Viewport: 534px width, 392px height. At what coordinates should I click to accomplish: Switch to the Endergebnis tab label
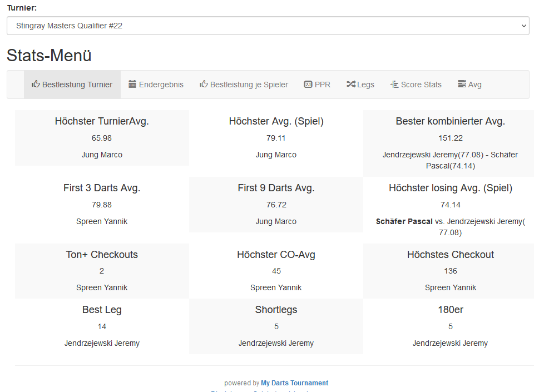coord(161,85)
